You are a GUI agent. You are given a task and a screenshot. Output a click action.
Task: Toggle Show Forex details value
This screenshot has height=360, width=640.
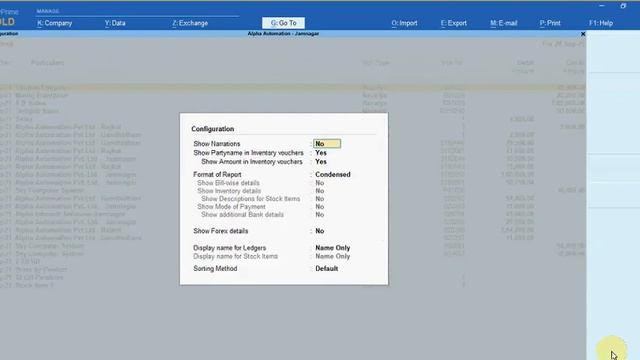(320, 231)
